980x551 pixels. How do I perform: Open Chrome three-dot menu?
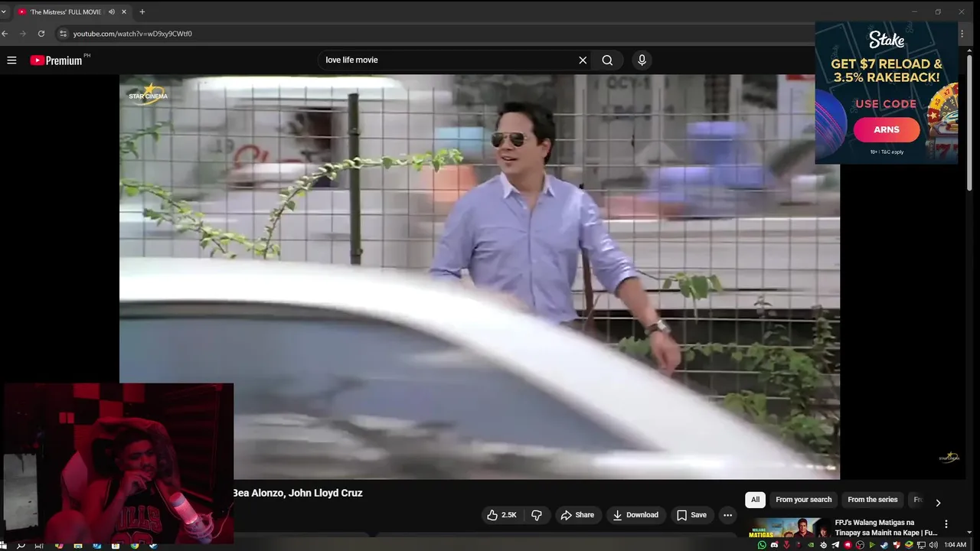(x=962, y=34)
